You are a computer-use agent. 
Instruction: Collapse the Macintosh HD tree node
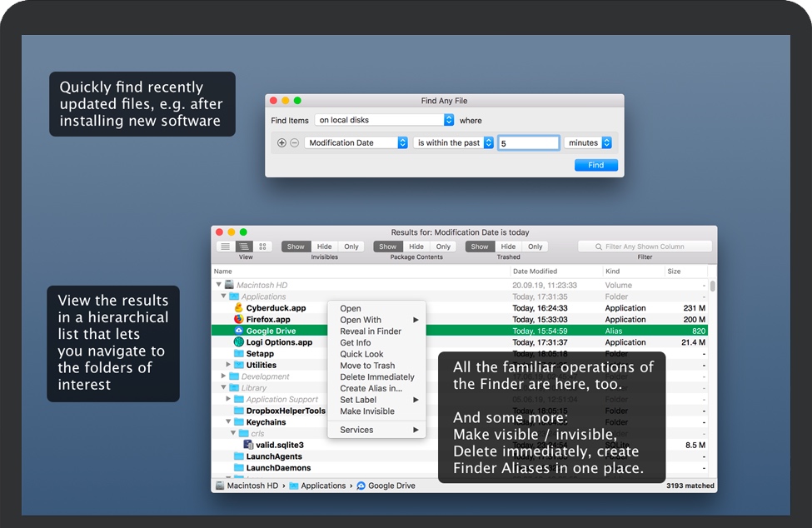point(219,285)
